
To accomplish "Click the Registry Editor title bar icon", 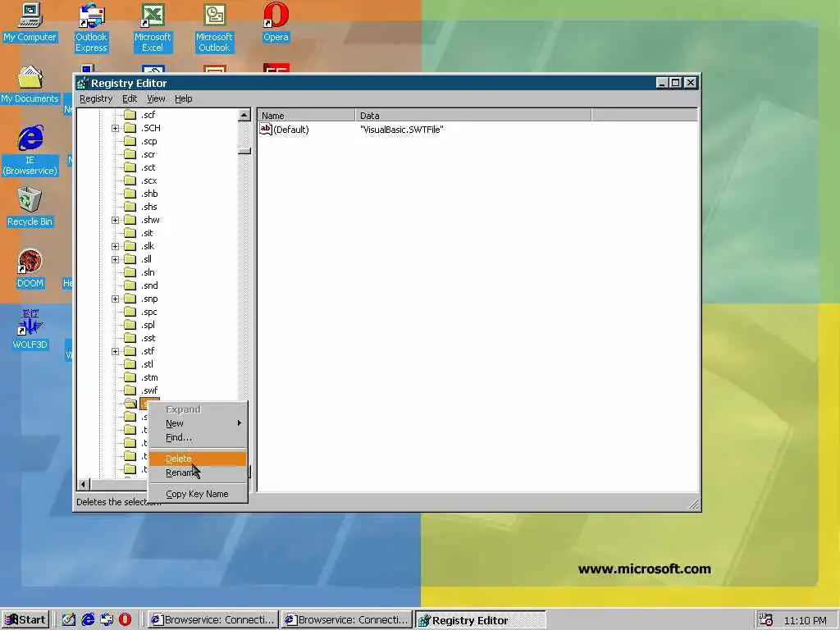I will pos(83,83).
